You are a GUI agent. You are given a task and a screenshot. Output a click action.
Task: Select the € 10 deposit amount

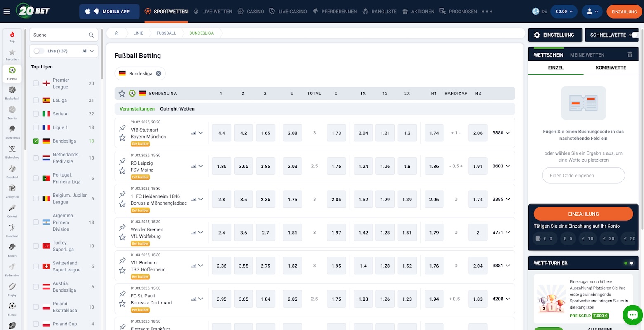[587, 238]
